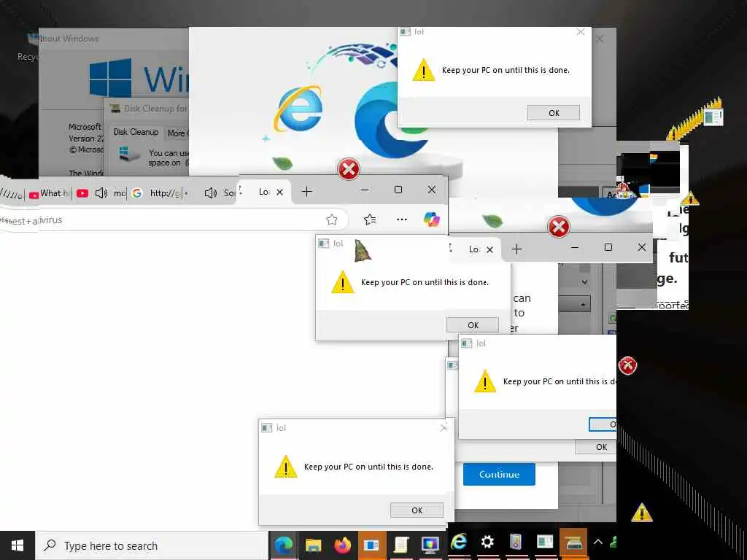The image size is (747, 560).
Task: Open a new tab in the front Edge window
Action: click(307, 192)
